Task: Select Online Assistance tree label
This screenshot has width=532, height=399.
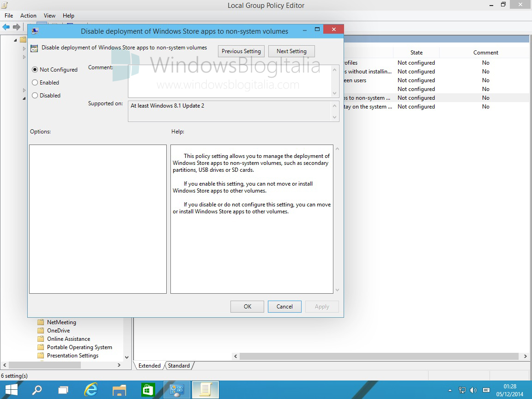Action: click(68, 339)
